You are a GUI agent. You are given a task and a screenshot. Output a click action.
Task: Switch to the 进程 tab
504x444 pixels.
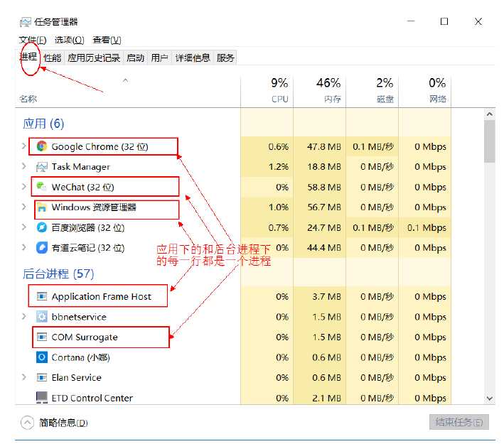(28, 58)
